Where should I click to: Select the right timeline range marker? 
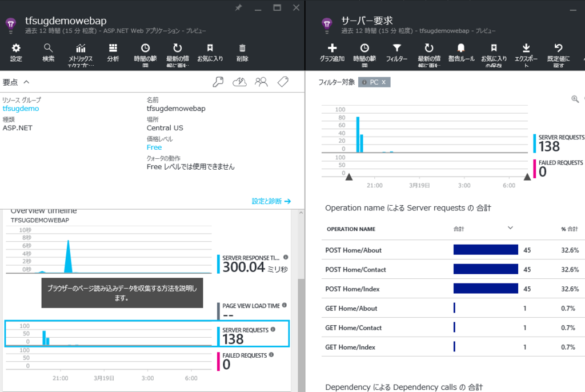[527, 177]
